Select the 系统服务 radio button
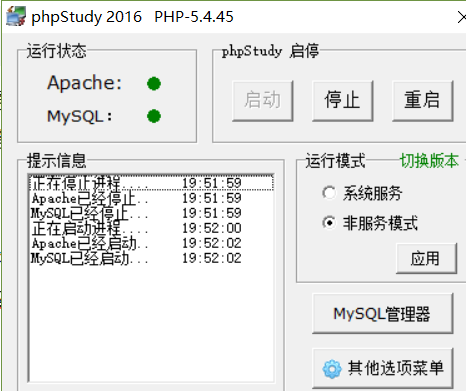The height and width of the screenshot is (391, 466). click(x=329, y=193)
